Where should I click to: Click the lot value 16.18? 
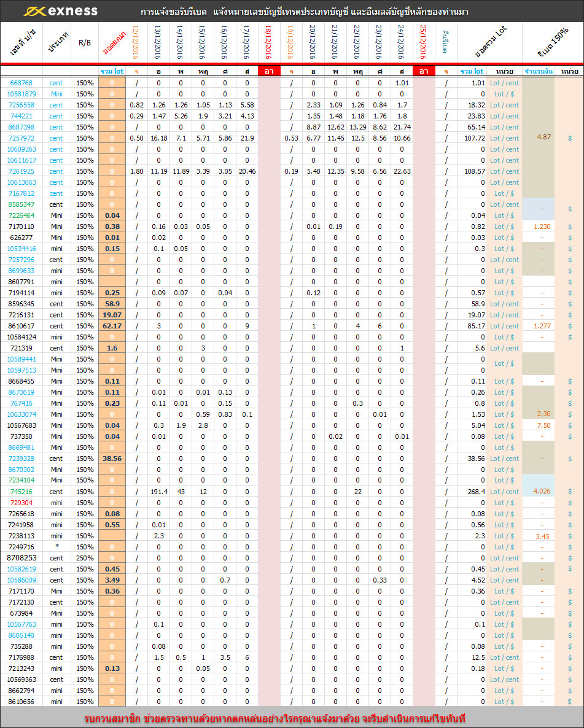point(159,138)
